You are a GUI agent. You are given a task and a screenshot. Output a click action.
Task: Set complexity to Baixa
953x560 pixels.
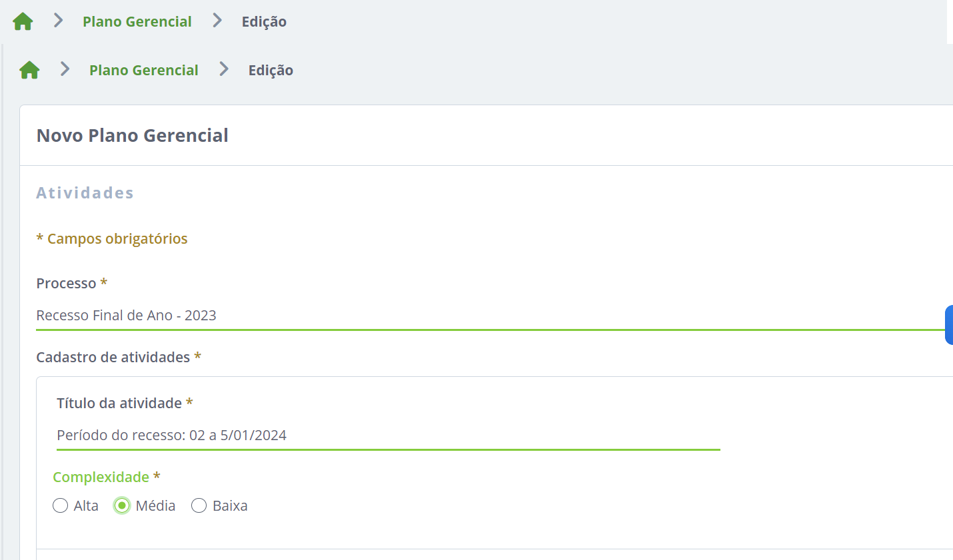[x=199, y=505]
